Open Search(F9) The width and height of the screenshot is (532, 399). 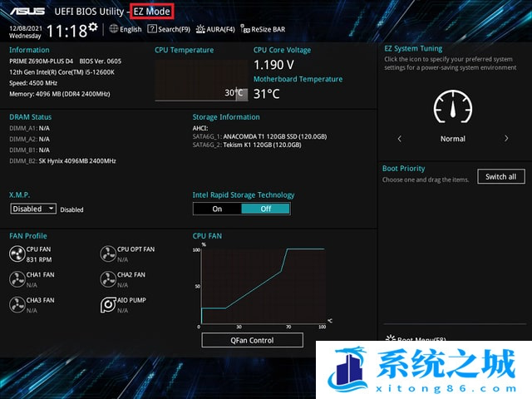tap(169, 29)
